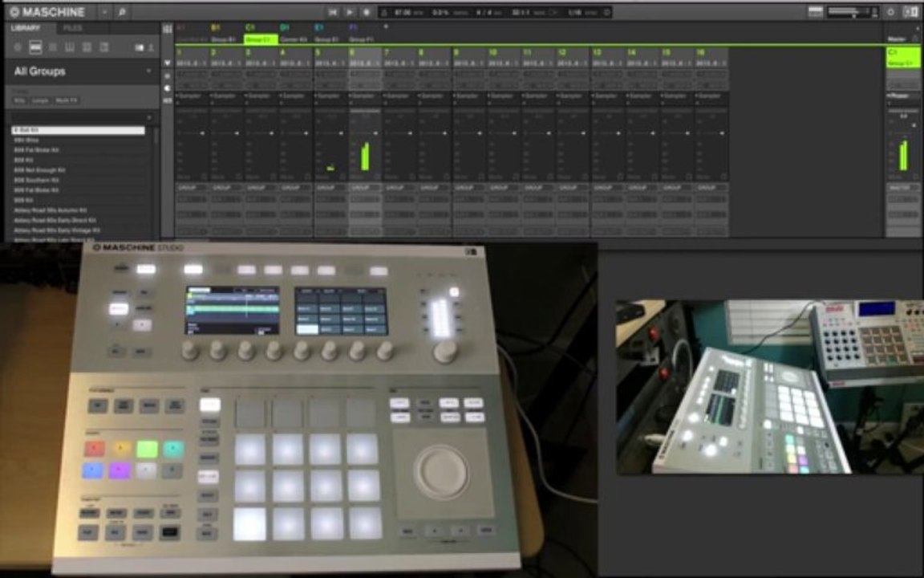Select the Groups browser type icon
The width and height of the screenshot is (924, 578).
(x=35, y=47)
